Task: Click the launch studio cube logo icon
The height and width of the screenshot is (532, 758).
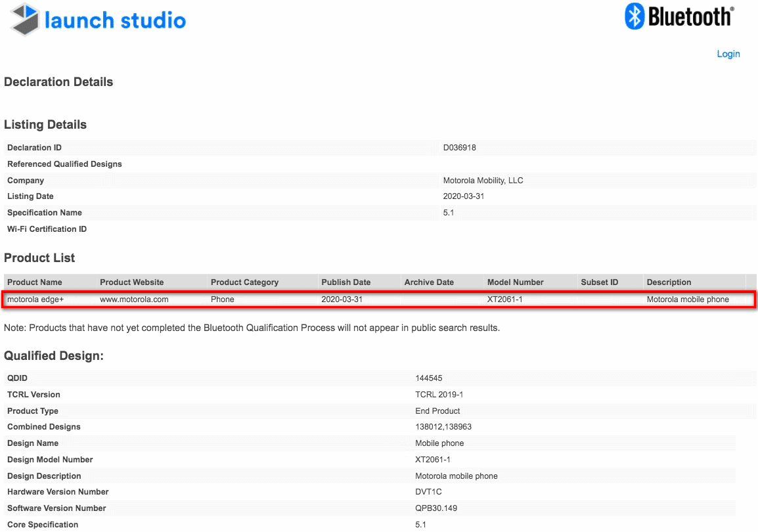Action: click(25, 19)
